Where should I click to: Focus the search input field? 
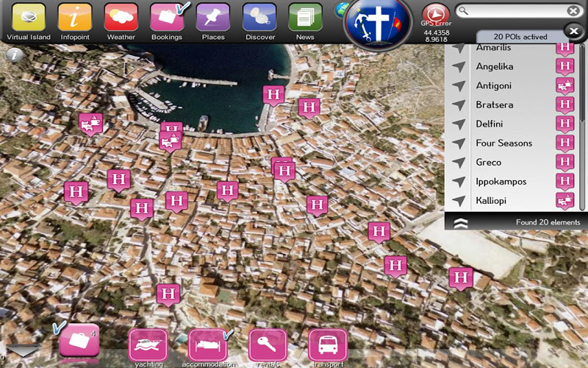pyautogui.click(x=517, y=11)
